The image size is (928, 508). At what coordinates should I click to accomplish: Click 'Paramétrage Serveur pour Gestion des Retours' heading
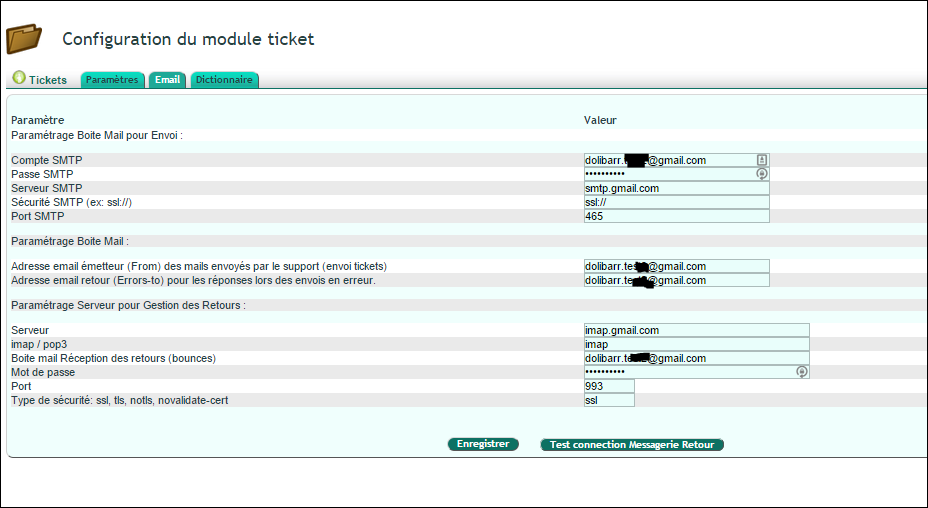tap(128, 306)
